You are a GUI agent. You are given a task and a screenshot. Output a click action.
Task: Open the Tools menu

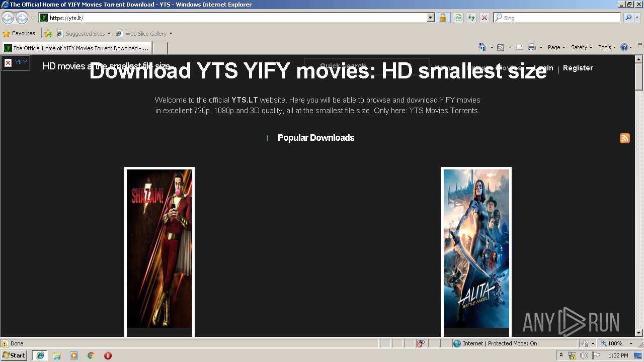click(607, 47)
